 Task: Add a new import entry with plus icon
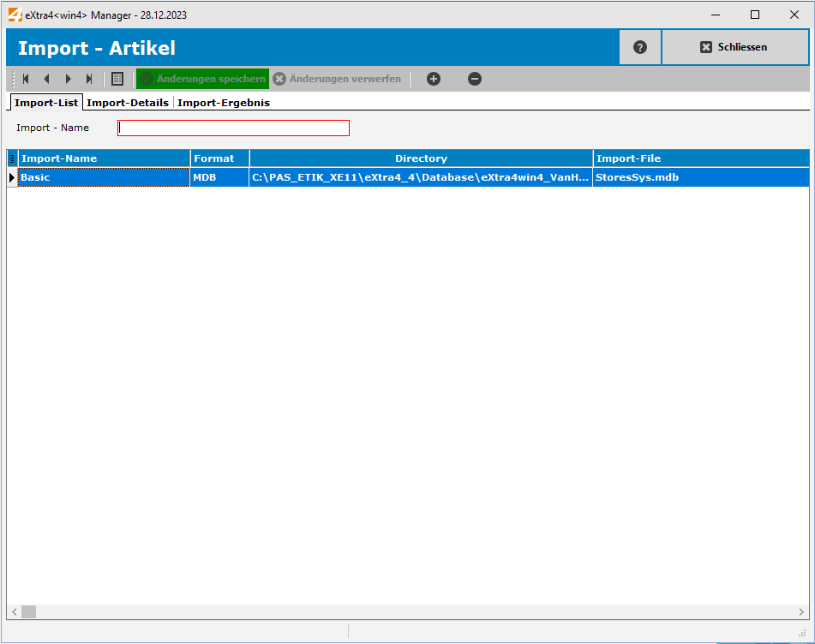(x=433, y=78)
